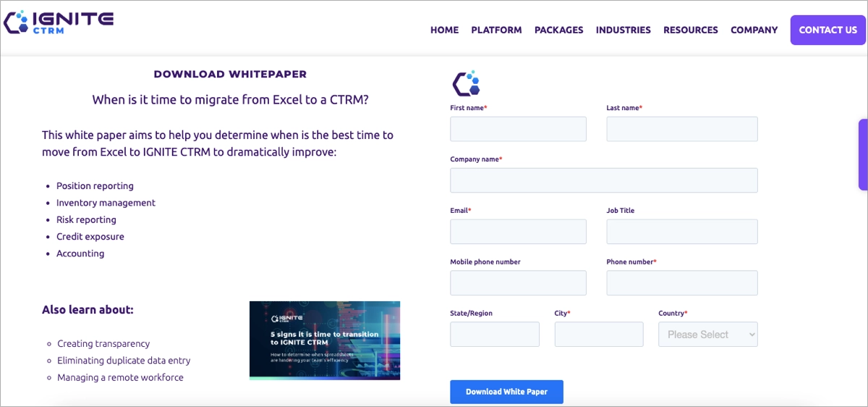This screenshot has width=868, height=407.
Task: Click the Mobile phone number field
Action: point(518,283)
